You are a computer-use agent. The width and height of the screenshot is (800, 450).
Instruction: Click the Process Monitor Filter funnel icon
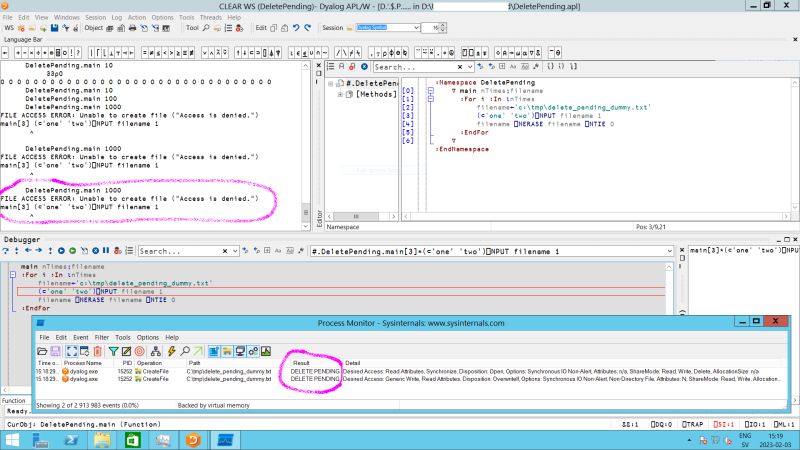tap(113, 351)
